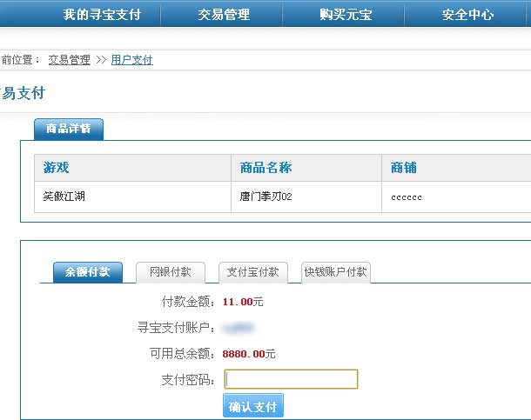Click the 用户支付 breadcrumb link
Viewport: 531px width, 420px height.
coord(131,60)
